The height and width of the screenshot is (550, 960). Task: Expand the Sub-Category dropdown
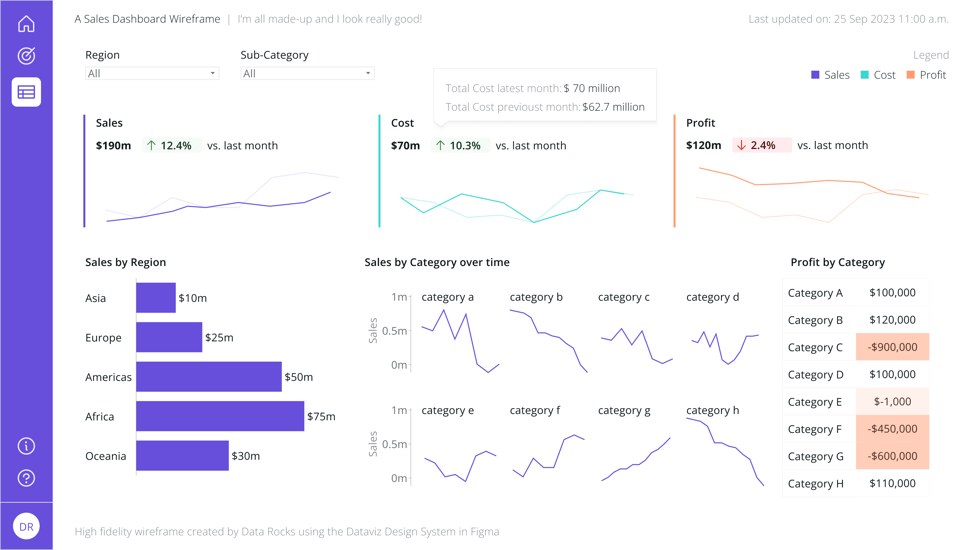pos(307,73)
